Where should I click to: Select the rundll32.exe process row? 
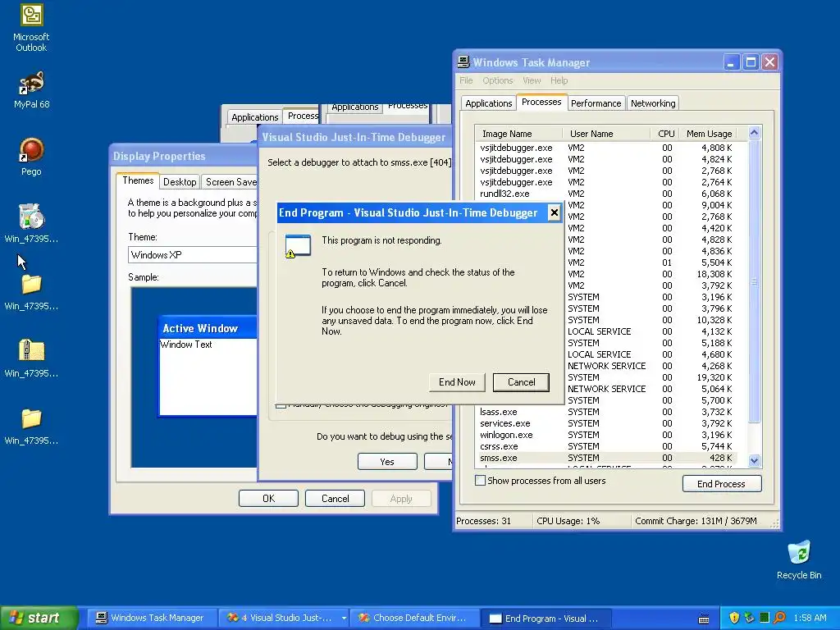[606, 194]
